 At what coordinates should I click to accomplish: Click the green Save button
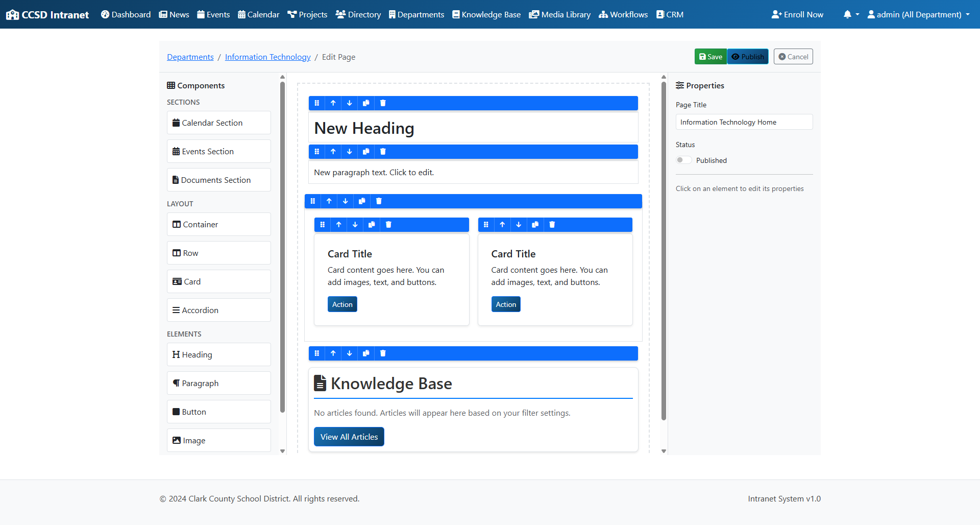[x=710, y=57]
